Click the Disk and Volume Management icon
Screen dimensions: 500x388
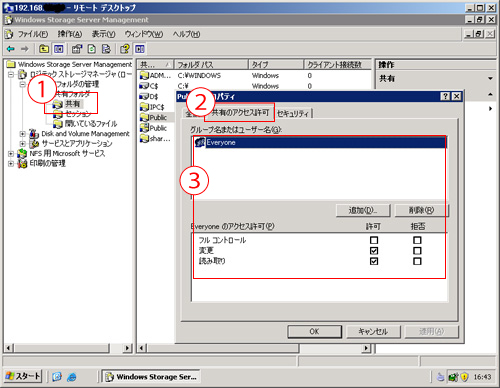(x=34, y=134)
